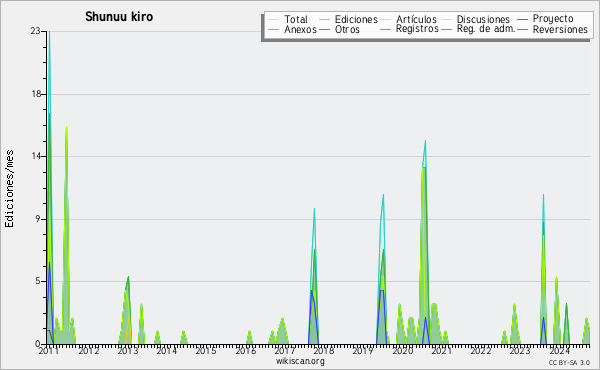
Task: Click the orange Anexos legend color line
Action: pos(273,29)
